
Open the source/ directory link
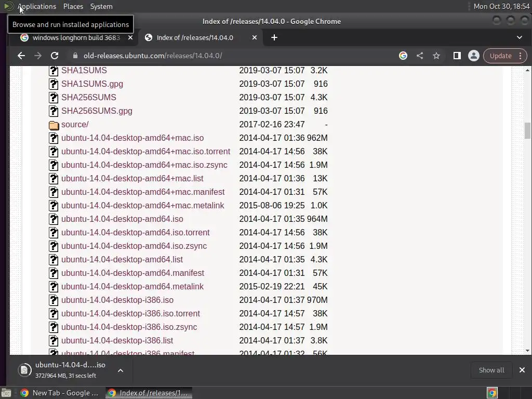click(x=75, y=125)
